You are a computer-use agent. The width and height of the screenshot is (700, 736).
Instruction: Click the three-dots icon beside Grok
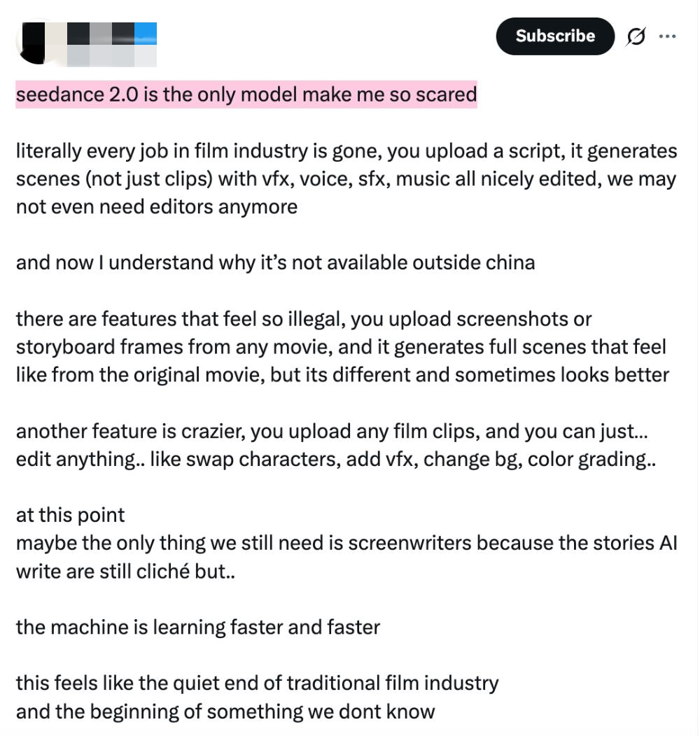pos(668,36)
